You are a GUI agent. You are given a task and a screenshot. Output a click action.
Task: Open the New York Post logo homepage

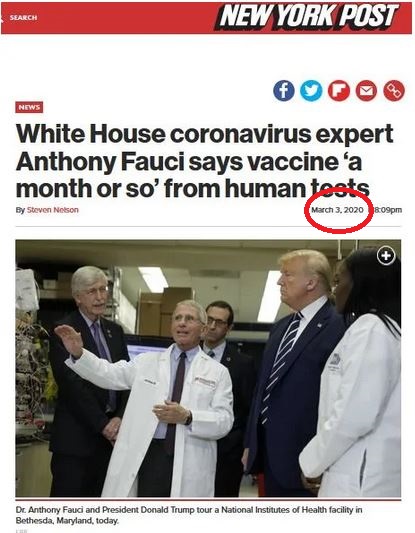coord(306,16)
